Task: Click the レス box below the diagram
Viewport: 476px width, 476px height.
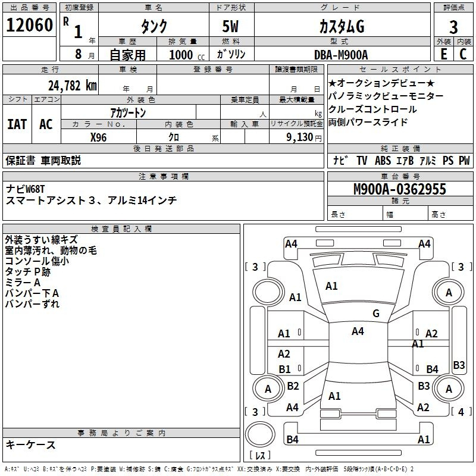Action: [260, 456]
